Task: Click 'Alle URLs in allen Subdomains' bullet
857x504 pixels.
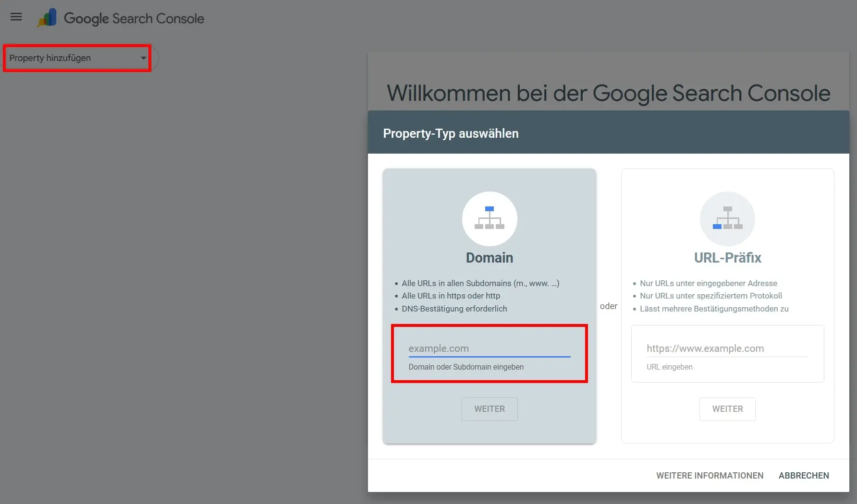Action: pyautogui.click(x=480, y=283)
